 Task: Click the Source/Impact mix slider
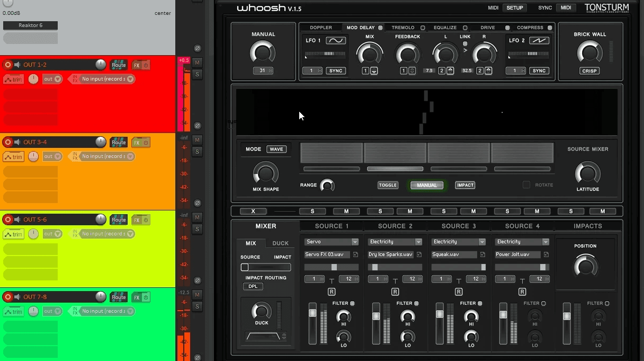[266, 267]
